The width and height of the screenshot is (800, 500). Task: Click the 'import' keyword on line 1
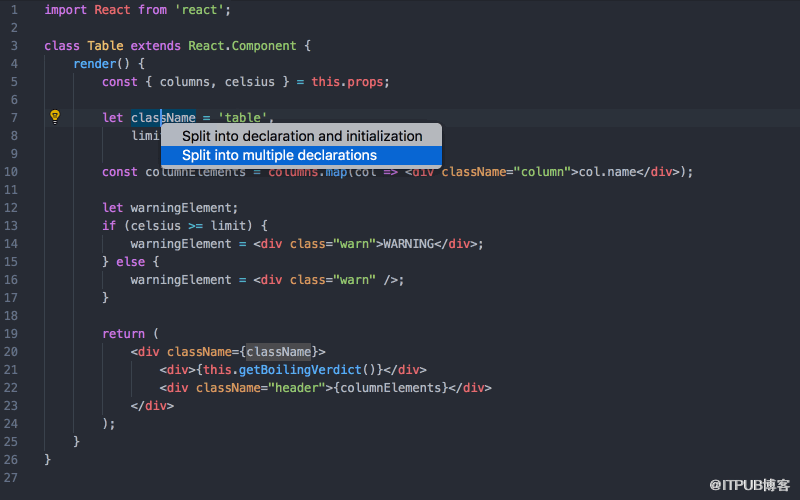click(66, 10)
